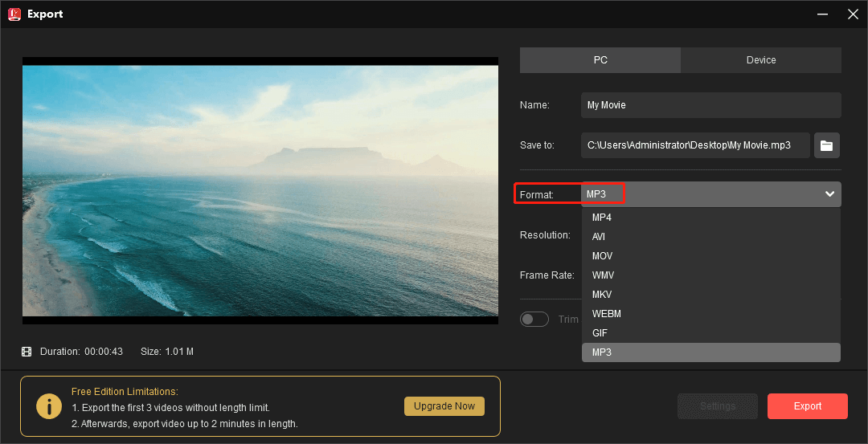The height and width of the screenshot is (444, 868).
Task: Click the Duration value 00:00:43
Action: point(104,352)
